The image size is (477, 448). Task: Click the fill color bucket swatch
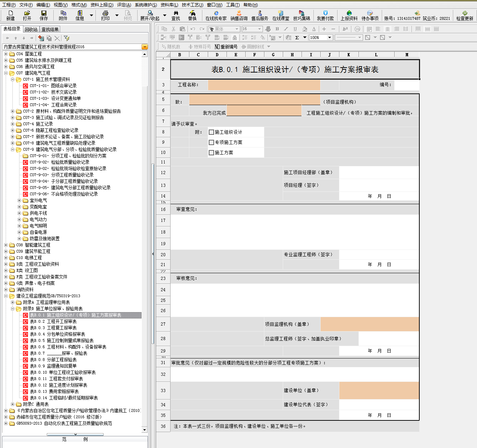click(x=304, y=29)
